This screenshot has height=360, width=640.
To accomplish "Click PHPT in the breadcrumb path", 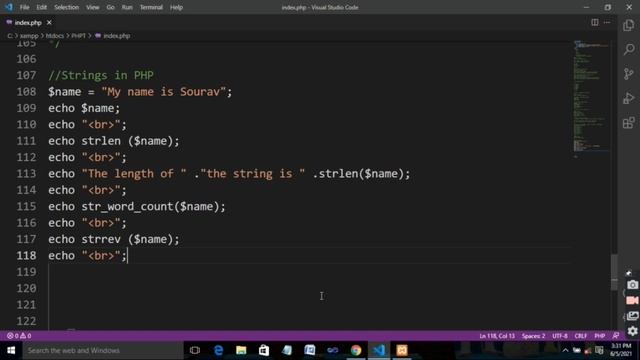I will click(79, 36).
